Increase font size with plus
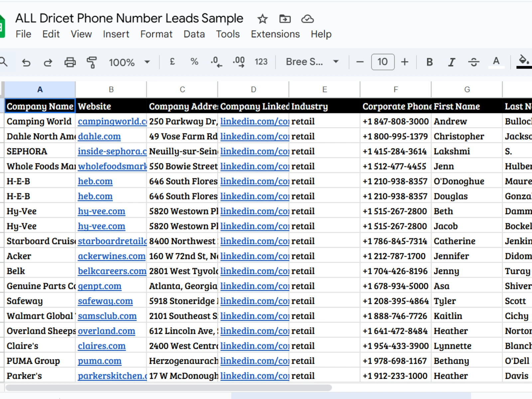Screen dimensions: 532x399 [x=405, y=62]
